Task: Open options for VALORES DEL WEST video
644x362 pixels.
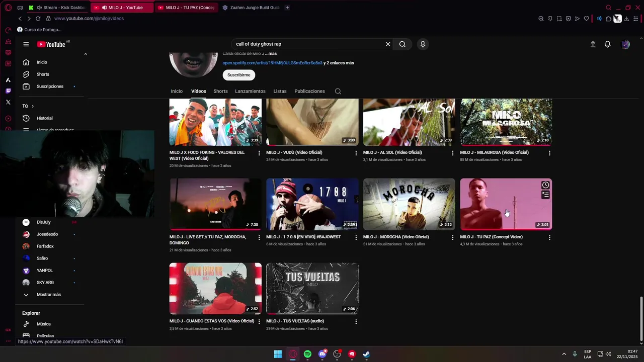Action: [259, 153]
